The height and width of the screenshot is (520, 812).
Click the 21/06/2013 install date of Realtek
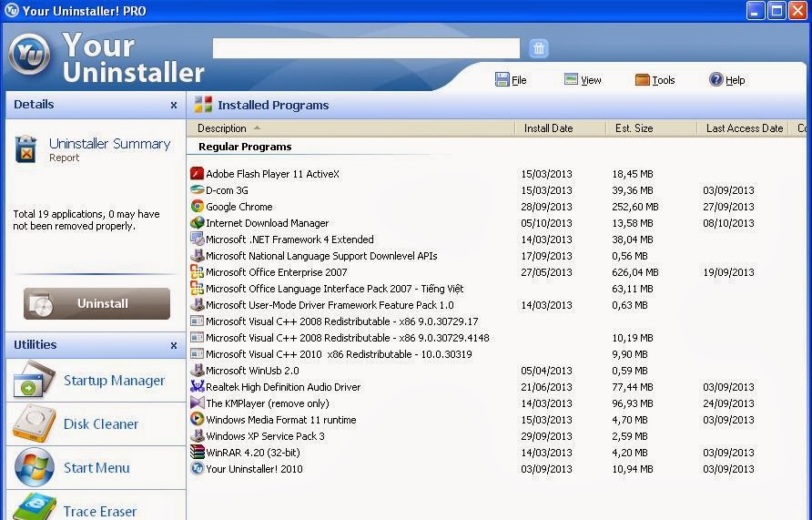(546, 387)
